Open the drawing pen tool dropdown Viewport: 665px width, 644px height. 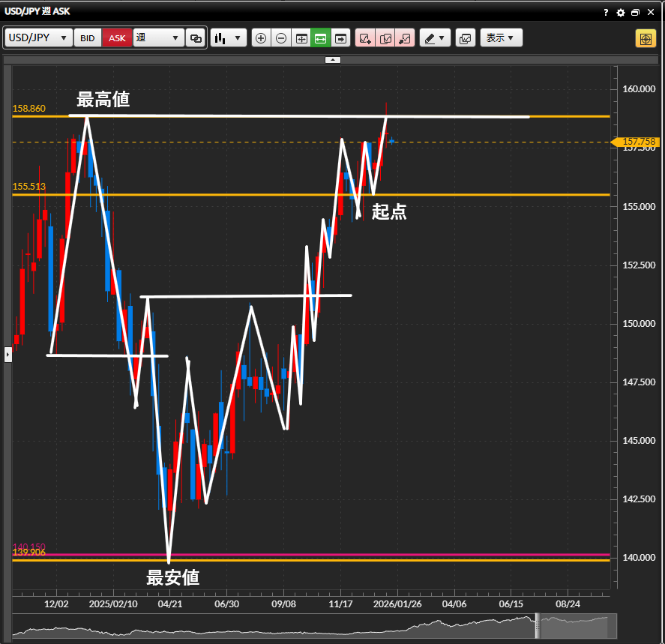tap(434, 38)
